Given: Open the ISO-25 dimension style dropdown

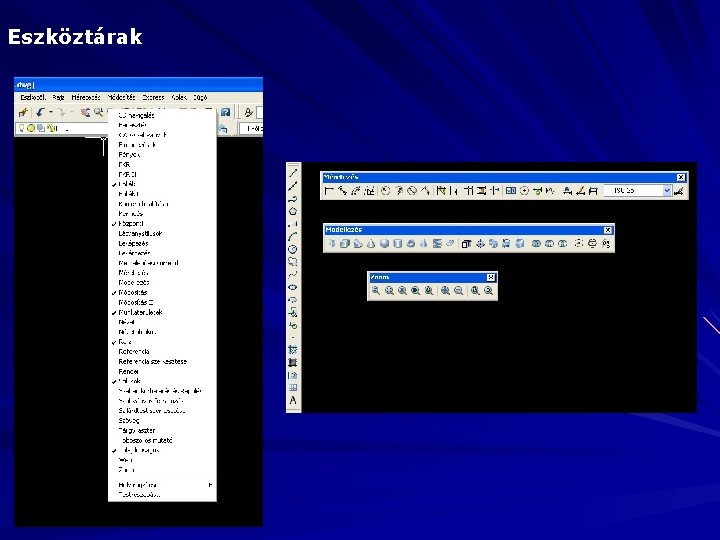Looking at the screenshot, I should tap(667, 191).
